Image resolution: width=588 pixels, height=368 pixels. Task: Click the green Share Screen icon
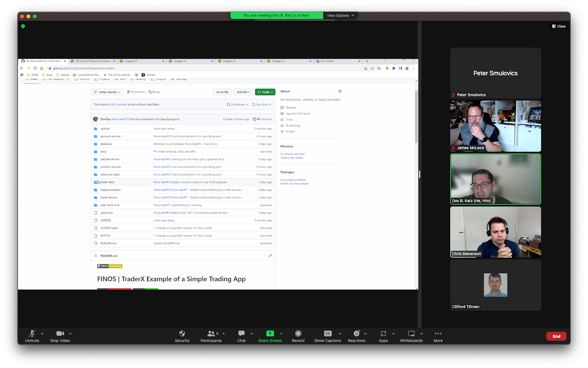click(x=270, y=334)
